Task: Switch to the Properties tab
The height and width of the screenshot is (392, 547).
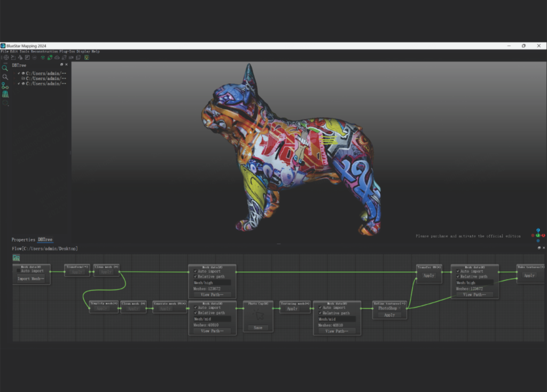Action: pyautogui.click(x=23, y=240)
